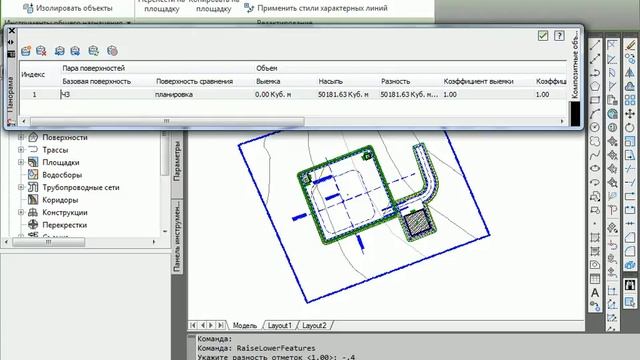This screenshot has height=360, width=640.
Task: Open the Композитные объемы vertical tab
Action: coord(575,64)
